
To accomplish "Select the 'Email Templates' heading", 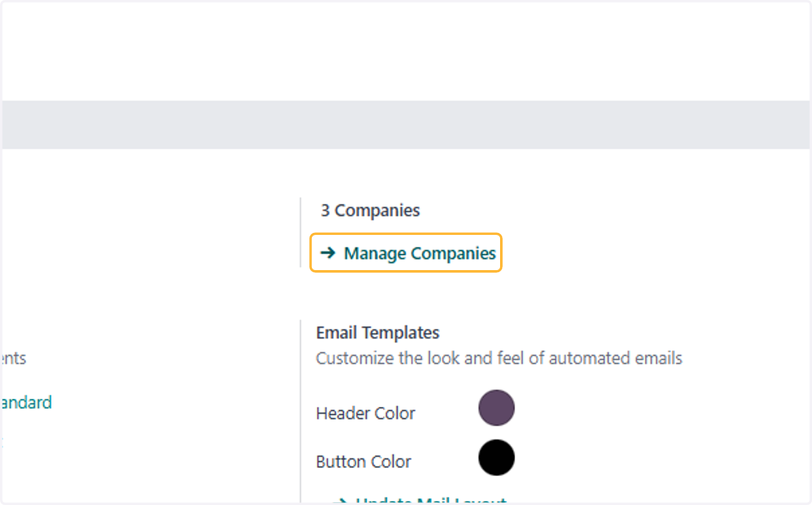I will tap(378, 332).
